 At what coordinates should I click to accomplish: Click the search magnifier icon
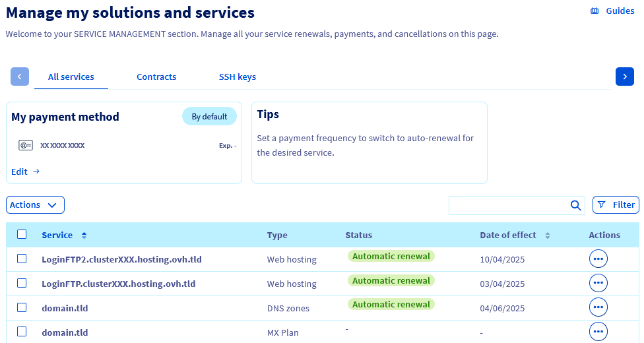(575, 205)
